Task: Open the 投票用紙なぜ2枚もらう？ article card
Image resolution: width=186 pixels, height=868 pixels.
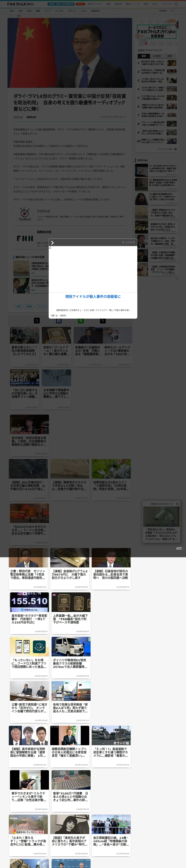Action: 111,480
